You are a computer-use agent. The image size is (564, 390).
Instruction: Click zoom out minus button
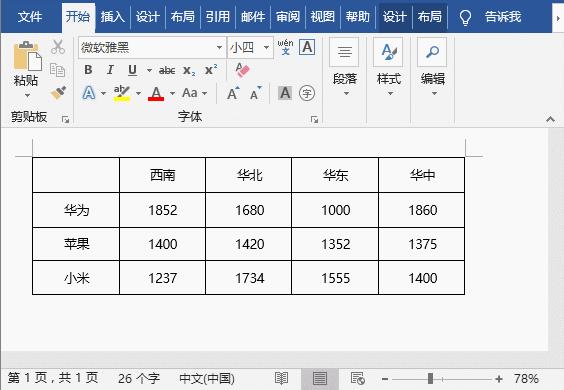pyautogui.click(x=385, y=379)
